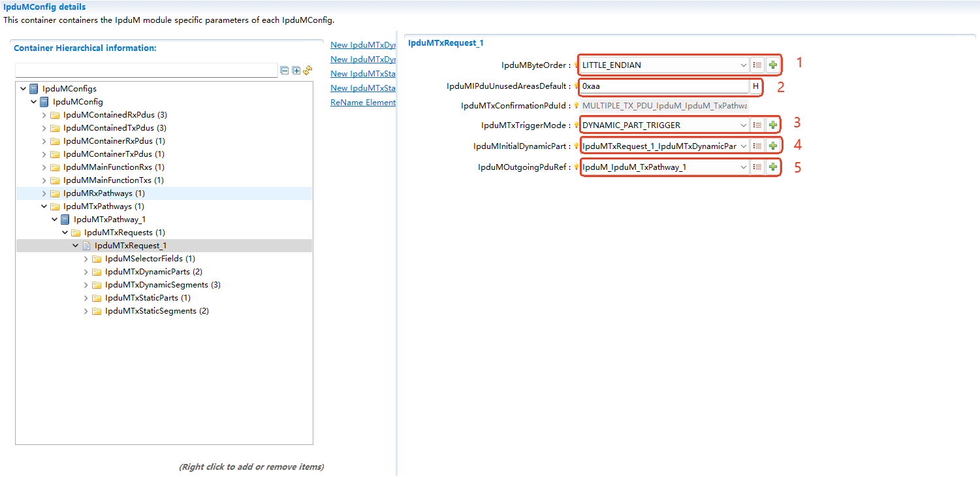Click the refresh tree icon
The height and width of the screenshot is (477, 980).
308,71
